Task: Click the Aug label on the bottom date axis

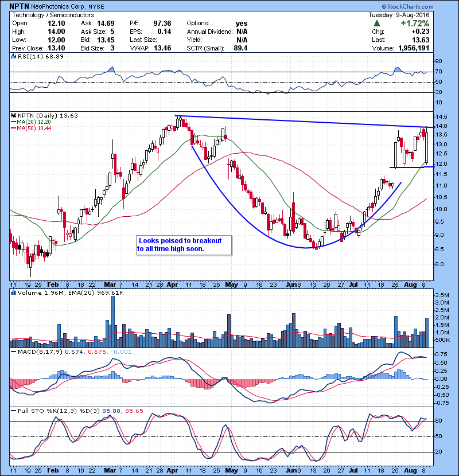Action: 410,470
